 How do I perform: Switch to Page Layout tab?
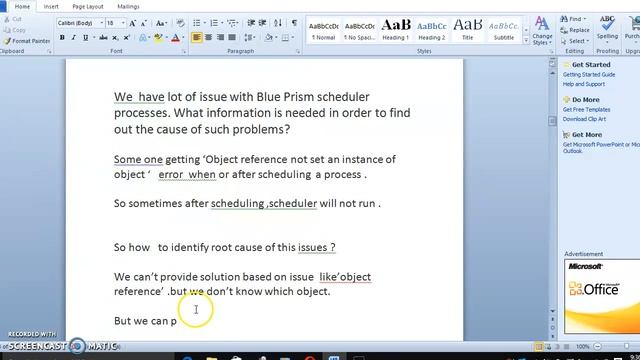point(88,7)
